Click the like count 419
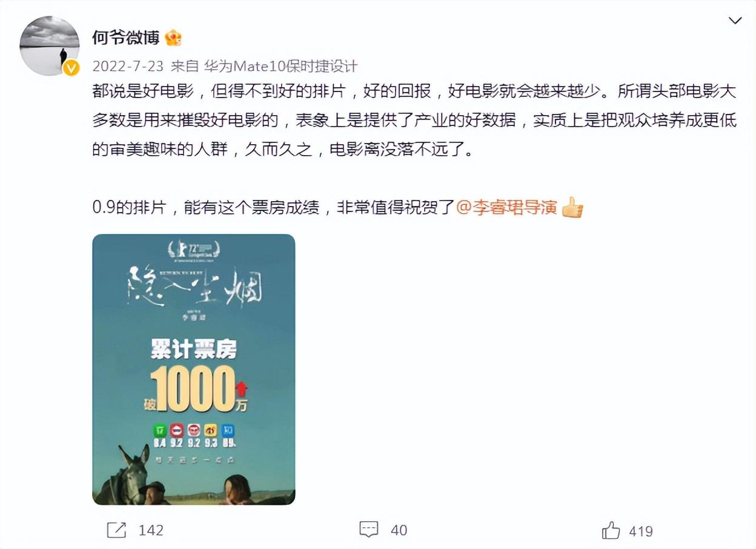Viewport: 756px width, 549px height. point(641,531)
